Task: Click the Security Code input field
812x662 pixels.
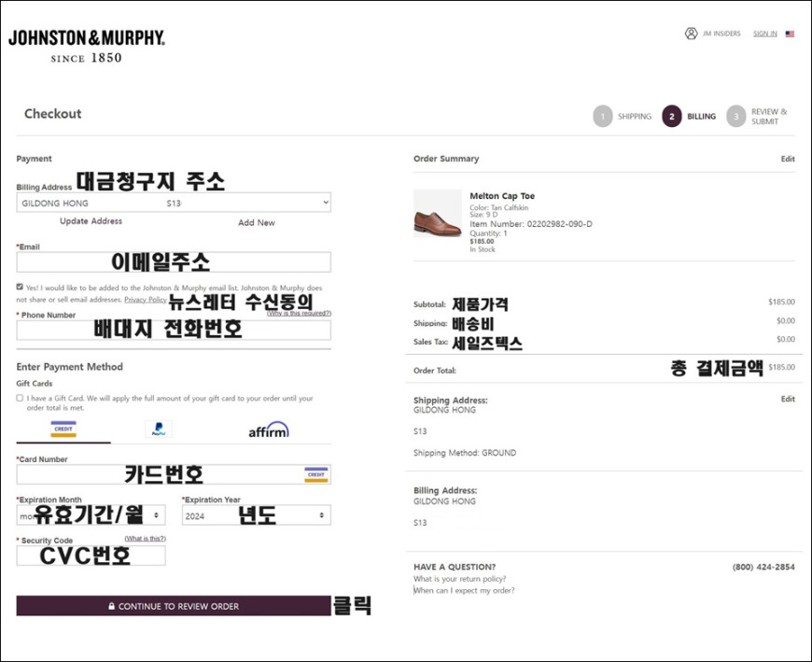Action: [x=91, y=556]
